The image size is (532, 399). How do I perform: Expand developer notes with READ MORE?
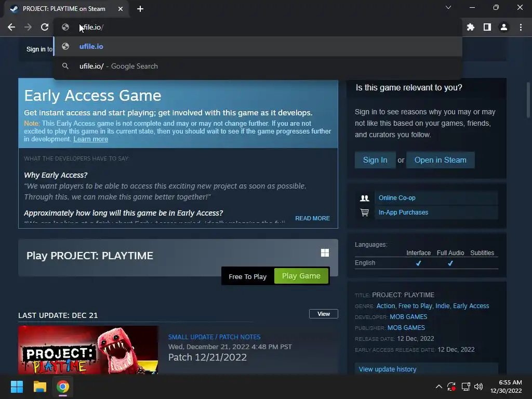click(312, 218)
